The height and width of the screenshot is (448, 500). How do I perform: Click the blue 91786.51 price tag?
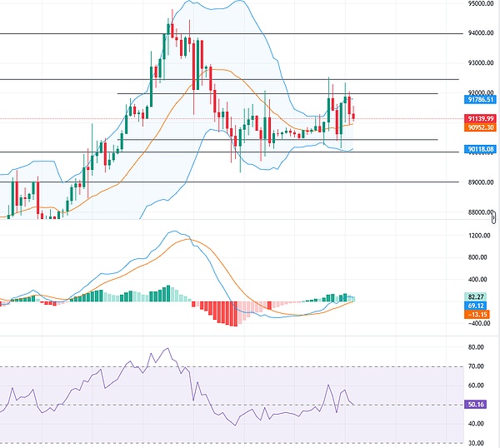coord(482,99)
